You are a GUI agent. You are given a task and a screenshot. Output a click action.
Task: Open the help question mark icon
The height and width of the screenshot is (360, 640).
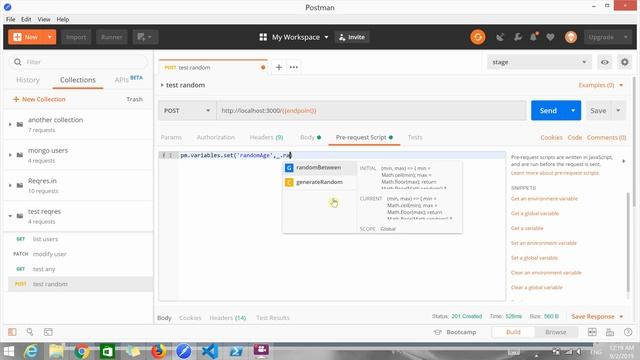tap(628, 332)
